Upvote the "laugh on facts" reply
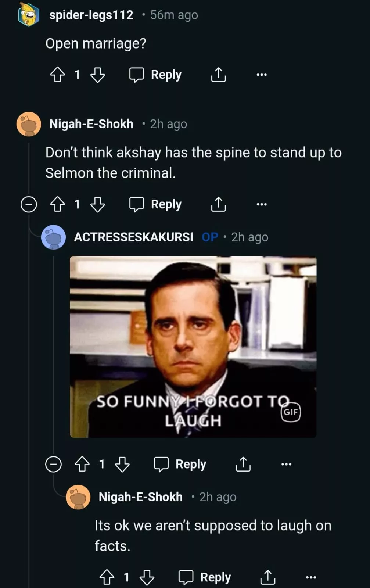Screen dimensions: 370x588 pyautogui.click(x=107, y=577)
